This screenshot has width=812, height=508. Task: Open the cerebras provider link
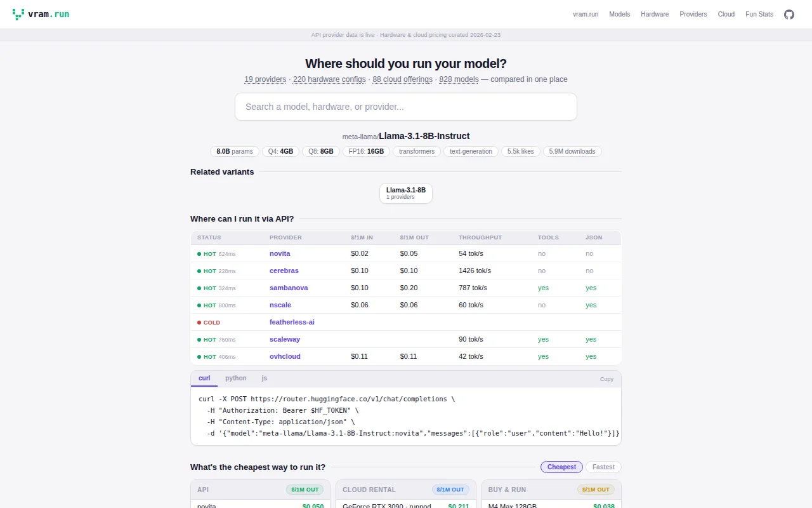click(284, 271)
